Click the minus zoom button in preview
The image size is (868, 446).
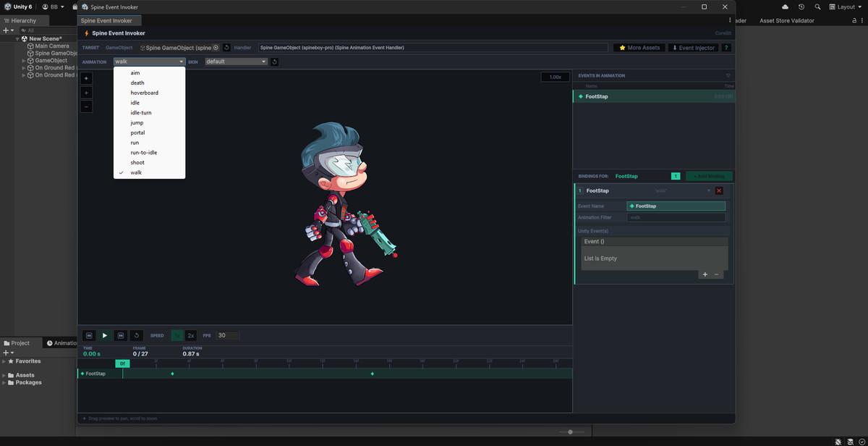click(x=86, y=106)
